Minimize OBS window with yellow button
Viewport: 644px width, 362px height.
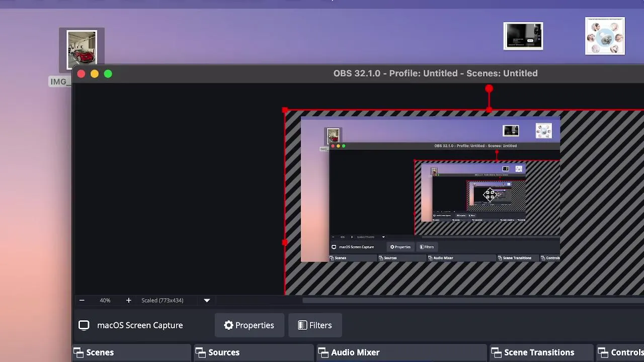point(95,74)
